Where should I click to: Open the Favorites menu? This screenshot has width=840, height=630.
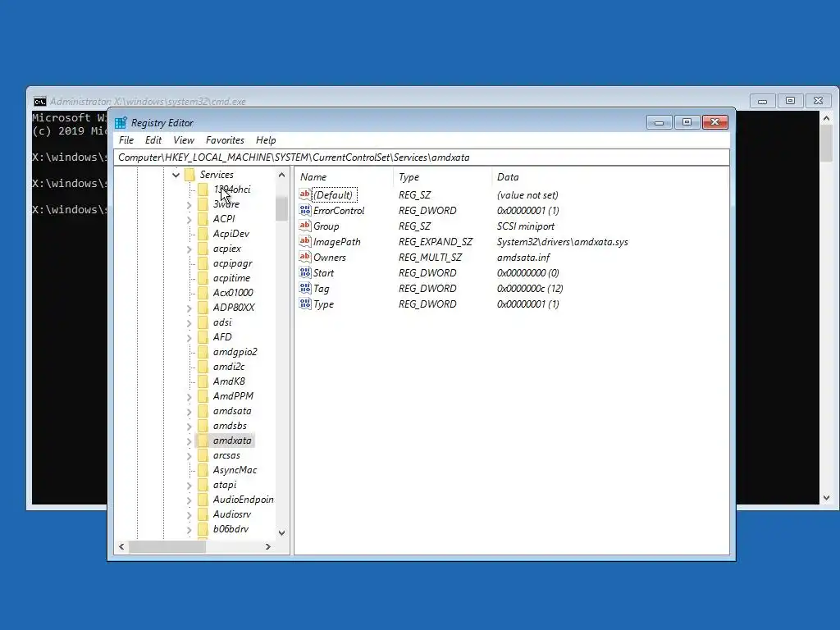pos(225,139)
